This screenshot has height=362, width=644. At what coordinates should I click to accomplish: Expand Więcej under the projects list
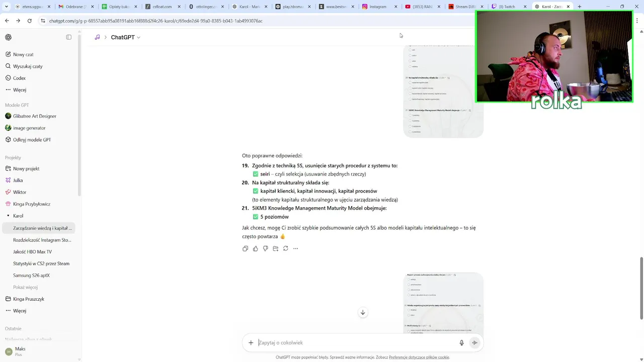[38, 311]
